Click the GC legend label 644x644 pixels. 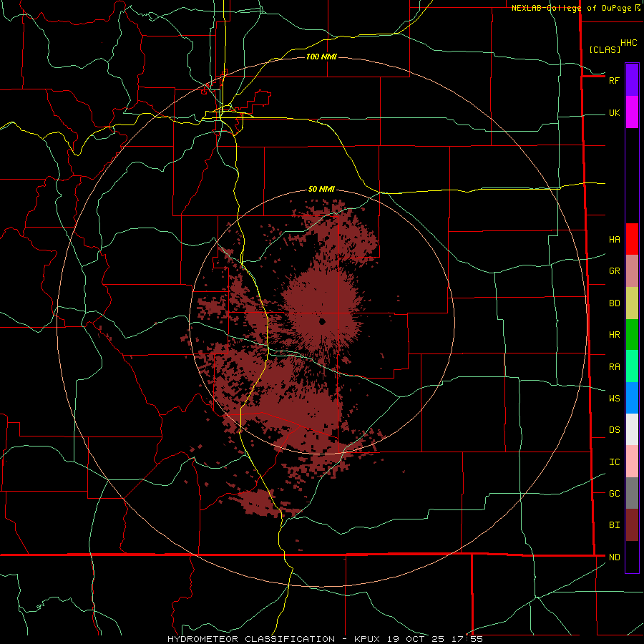(614, 493)
